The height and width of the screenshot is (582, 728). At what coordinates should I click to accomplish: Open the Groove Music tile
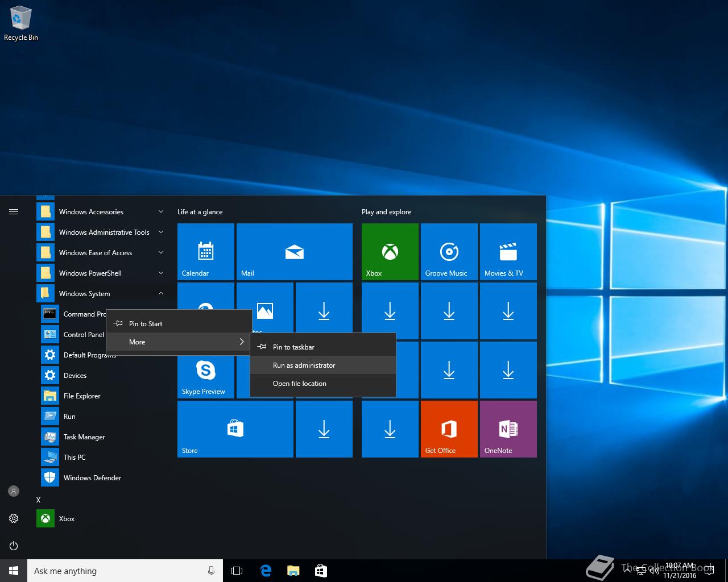click(449, 252)
